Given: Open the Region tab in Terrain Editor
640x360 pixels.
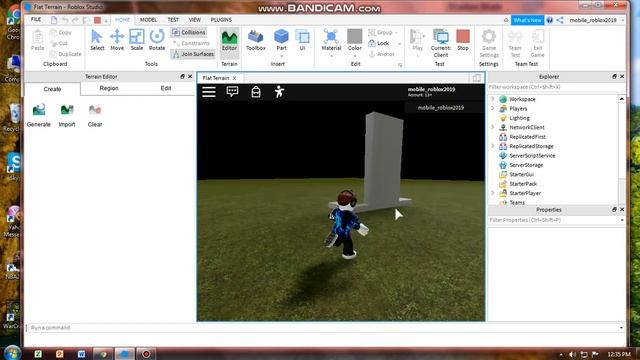Looking at the screenshot, I should click(109, 88).
